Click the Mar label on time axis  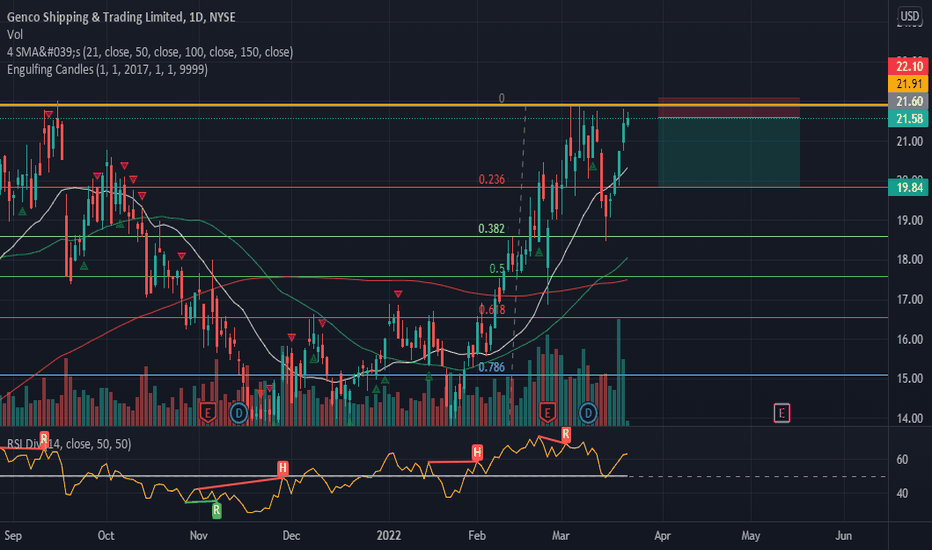pos(561,536)
